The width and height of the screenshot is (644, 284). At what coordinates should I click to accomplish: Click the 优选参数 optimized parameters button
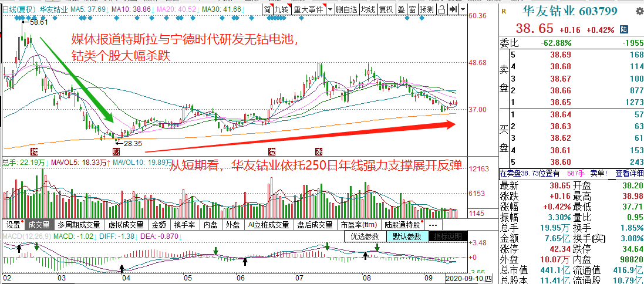(x=366, y=237)
